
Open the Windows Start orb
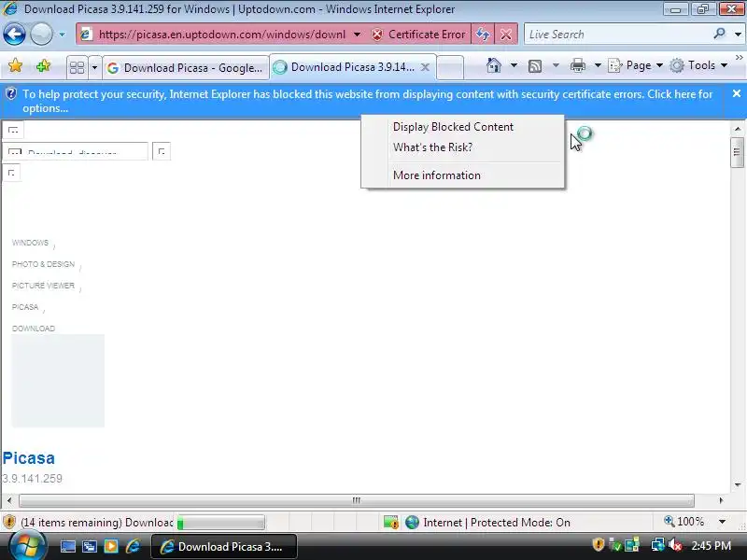pyautogui.click(x=28, y=546)
